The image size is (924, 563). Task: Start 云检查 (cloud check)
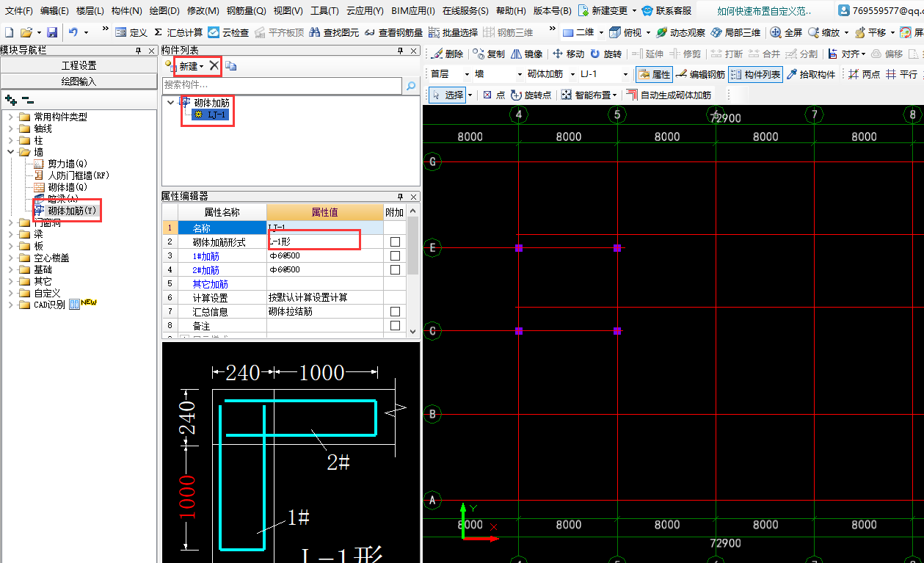coord(228,33)
